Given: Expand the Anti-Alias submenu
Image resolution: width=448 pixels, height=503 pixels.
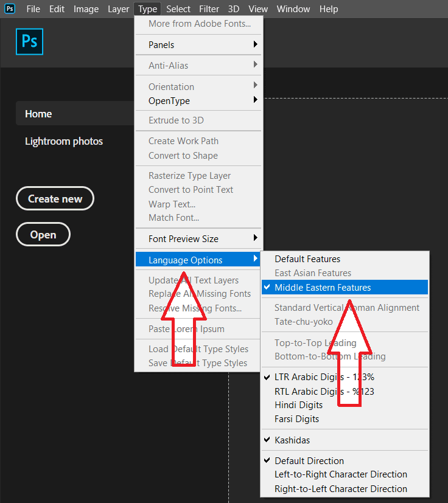Looking at the screenshot, I should (x=198, y=66).
